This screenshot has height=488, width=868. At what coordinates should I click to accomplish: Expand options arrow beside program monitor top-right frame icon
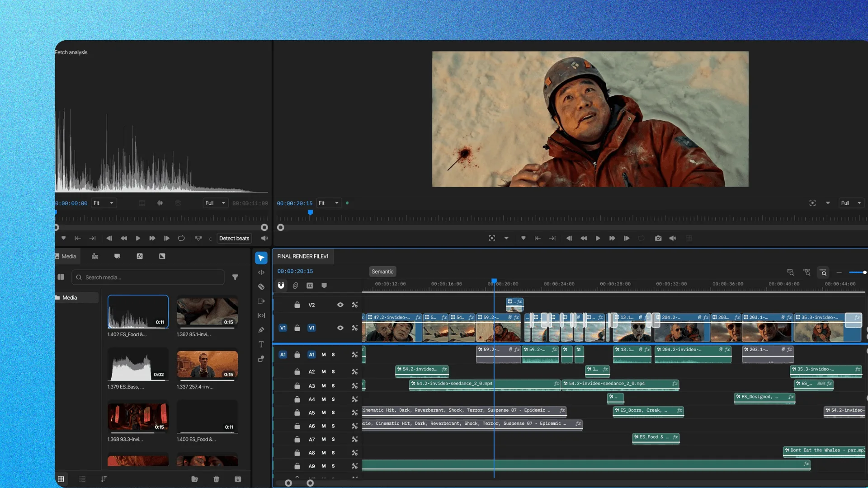tap(828, 203)
